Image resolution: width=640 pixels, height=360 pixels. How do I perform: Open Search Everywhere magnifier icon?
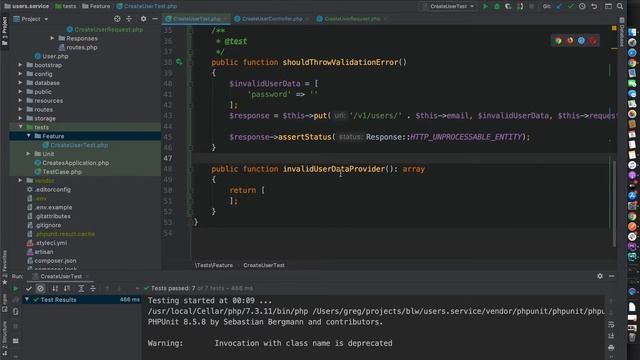tap(620, 6)
